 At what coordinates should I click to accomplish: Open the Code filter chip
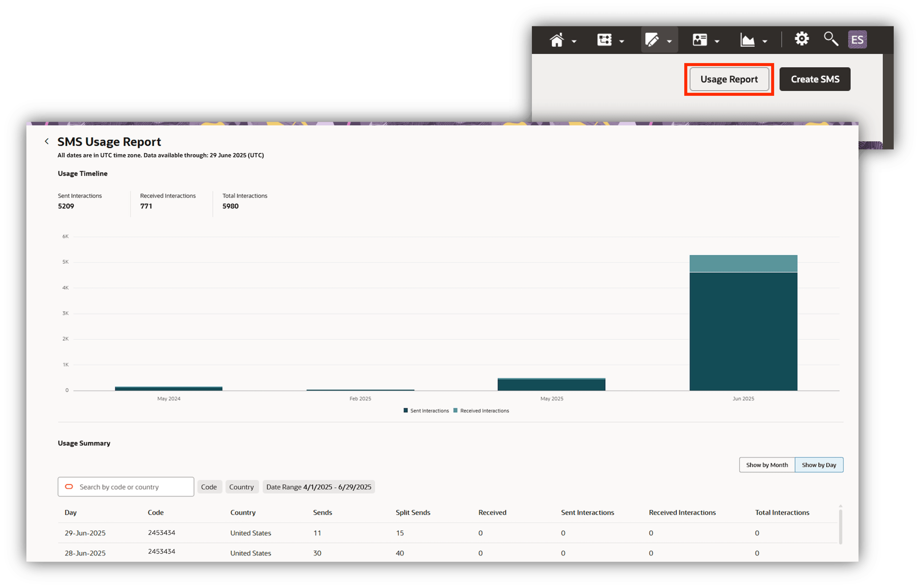pos(209,487)
